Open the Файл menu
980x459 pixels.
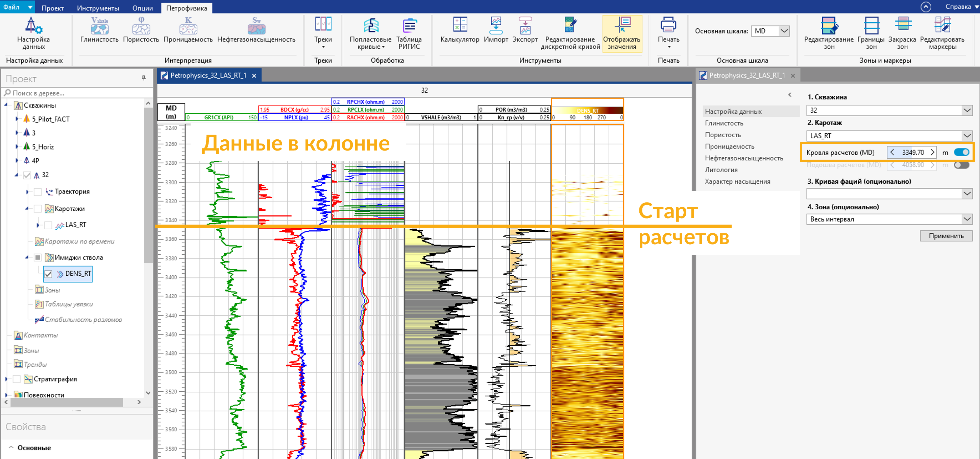tap(17, 7)
